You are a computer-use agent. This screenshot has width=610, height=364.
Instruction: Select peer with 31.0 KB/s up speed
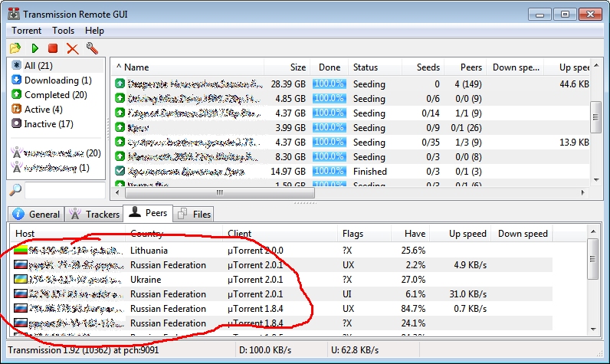pos(281,294)
